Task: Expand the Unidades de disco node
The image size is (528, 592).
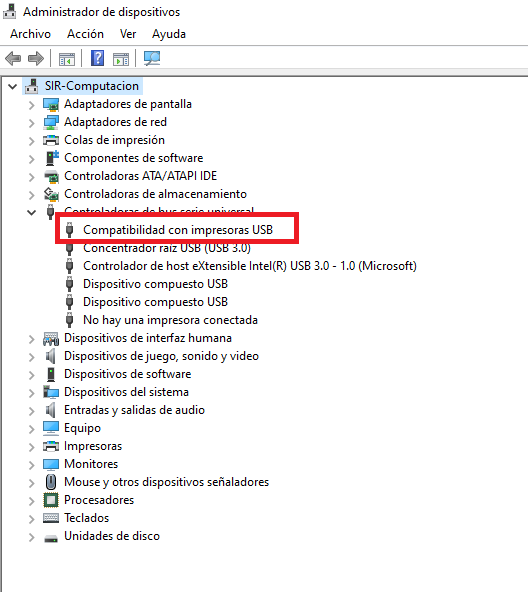Action: click(32, 537)
